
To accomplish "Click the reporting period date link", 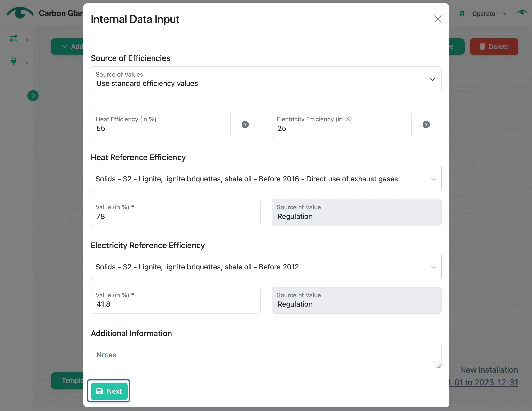I will click(x=483, y=382).
